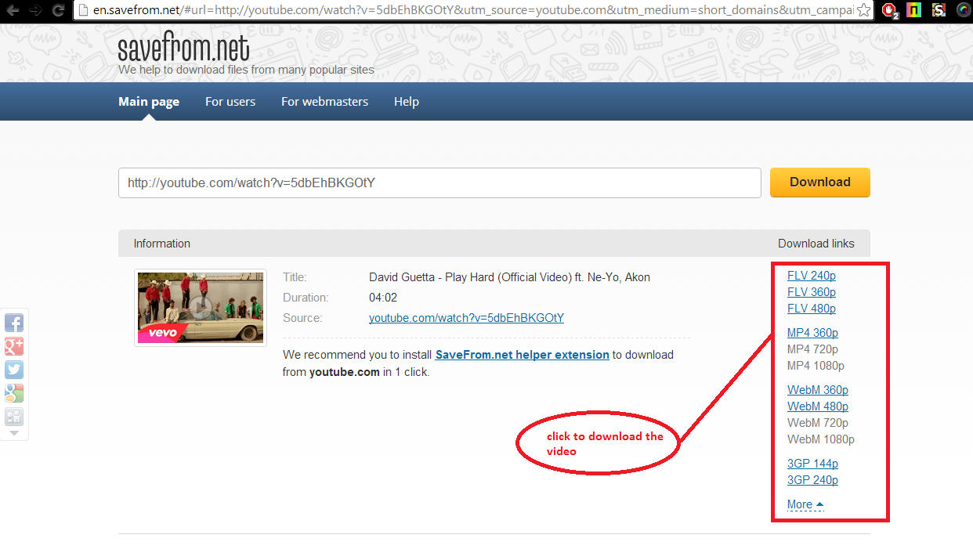This screenshot has height=560, width=973.
Task: Click the video URL input field
Action: tap(439, 182)
